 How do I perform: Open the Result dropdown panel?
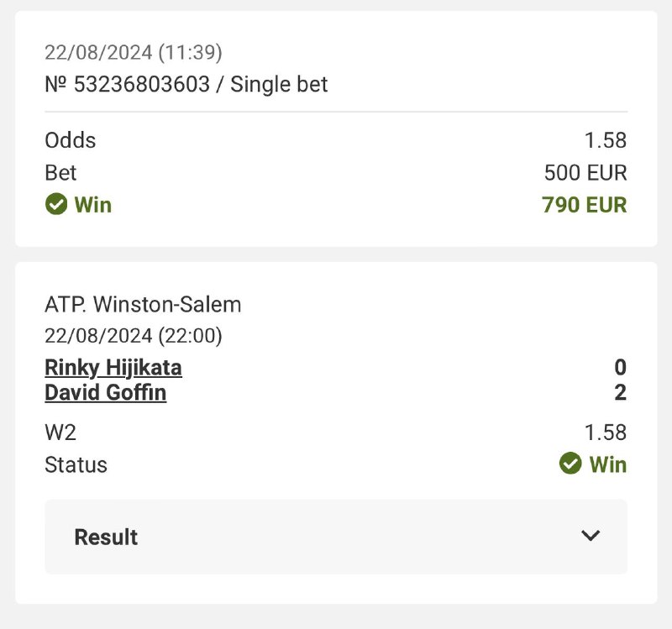tap(335, 537)
